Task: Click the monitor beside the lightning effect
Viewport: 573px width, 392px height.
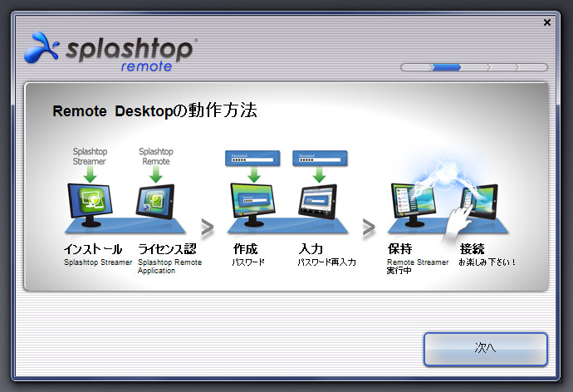Action: (x=413, y=205)
